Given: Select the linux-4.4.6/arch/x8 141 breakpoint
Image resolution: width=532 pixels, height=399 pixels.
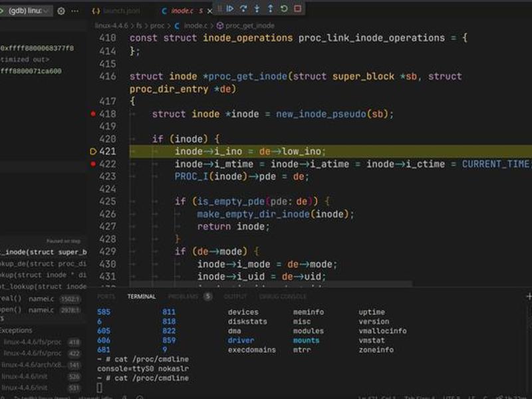Looking at the screenshot, I should (x=41, y=364).
